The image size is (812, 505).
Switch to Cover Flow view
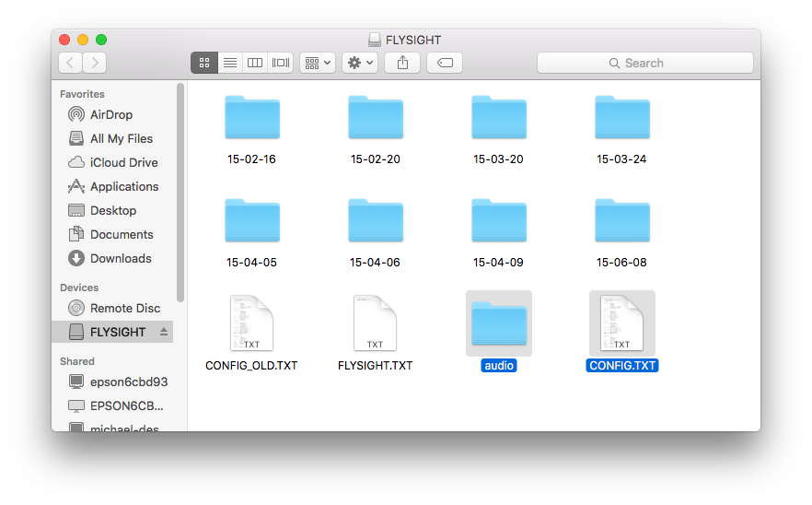tap(281, 63)
